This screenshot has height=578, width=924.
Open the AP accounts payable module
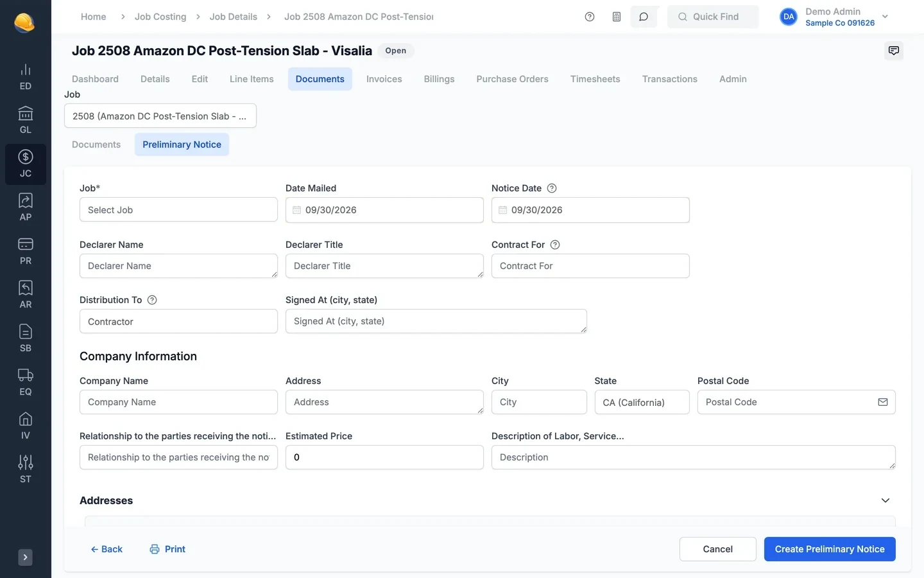point(26,208)
